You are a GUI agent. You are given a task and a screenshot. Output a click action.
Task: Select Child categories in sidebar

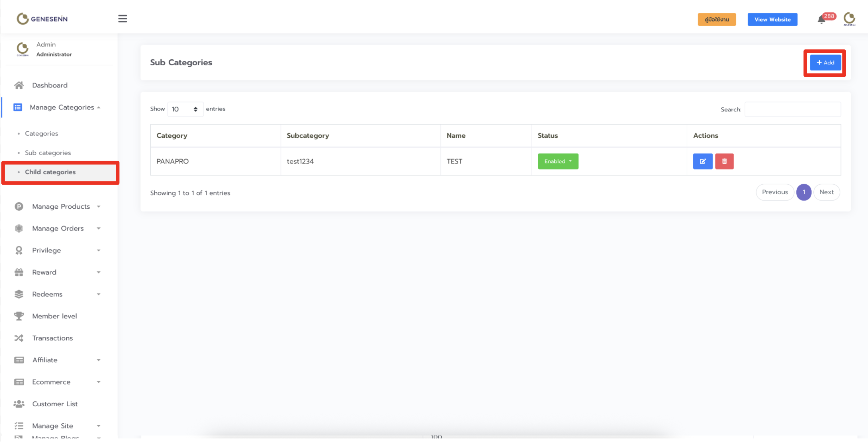click(50, 172)
